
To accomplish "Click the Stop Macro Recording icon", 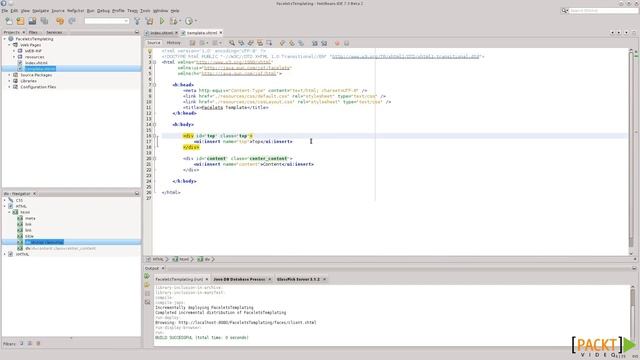I will point(347,43).
